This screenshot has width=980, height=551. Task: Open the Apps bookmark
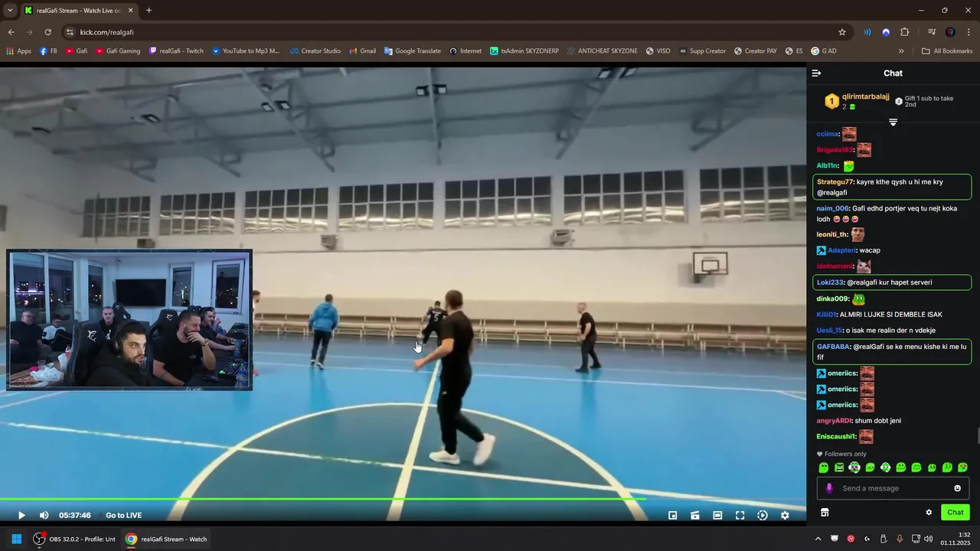tap(18, 51)
